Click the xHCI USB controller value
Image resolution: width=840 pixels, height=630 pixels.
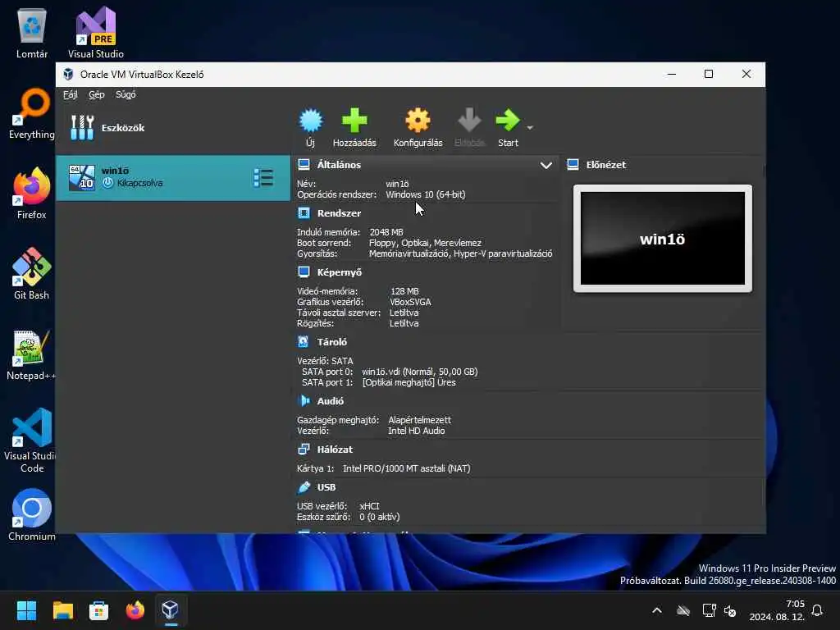tap(369, 505)
